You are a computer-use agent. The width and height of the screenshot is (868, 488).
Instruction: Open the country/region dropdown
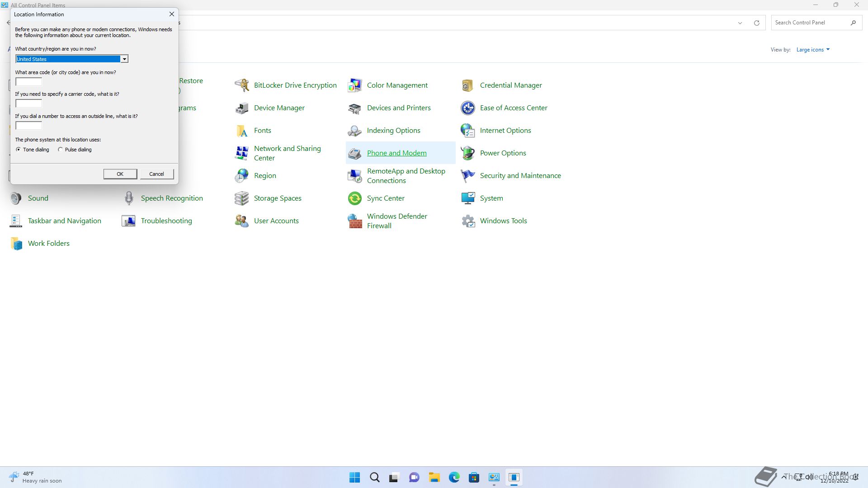pyautogui.click(x=124, y=59)
